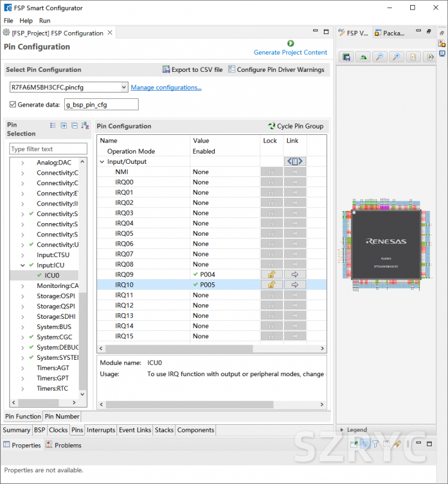
Task: Click the zoom in magnifier in package view
Action: pos(396,57)
